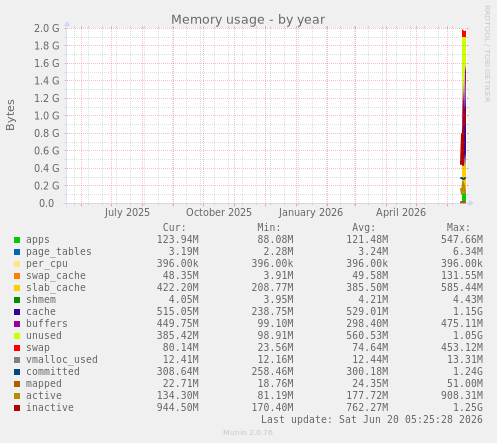Image resolution: width=497 pixels, height=443 pixels.
Task: Click the lime unused legend swatch
Action: click(17, 336)
